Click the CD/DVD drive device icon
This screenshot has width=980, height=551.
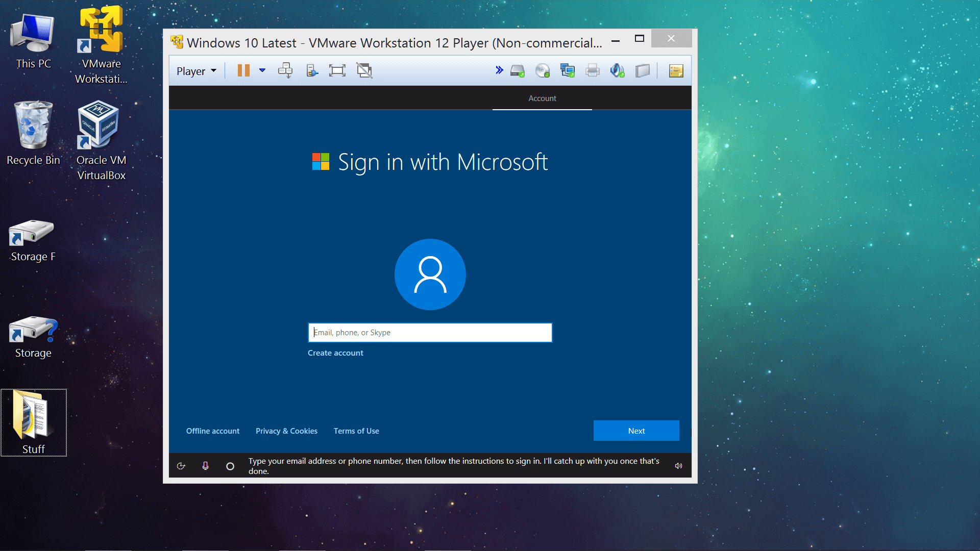[x=543, y=70]
